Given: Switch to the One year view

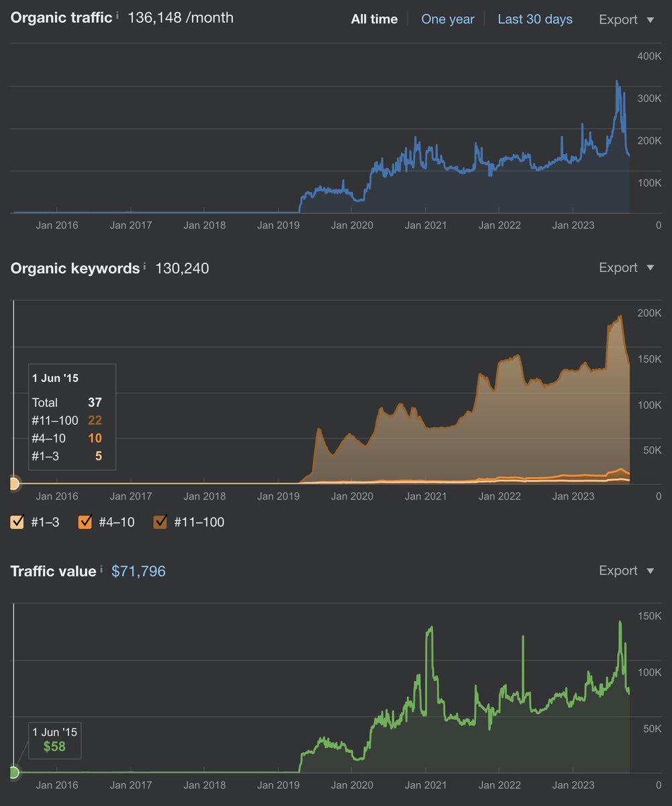Looking at the screenshot, I should [448, 19].
